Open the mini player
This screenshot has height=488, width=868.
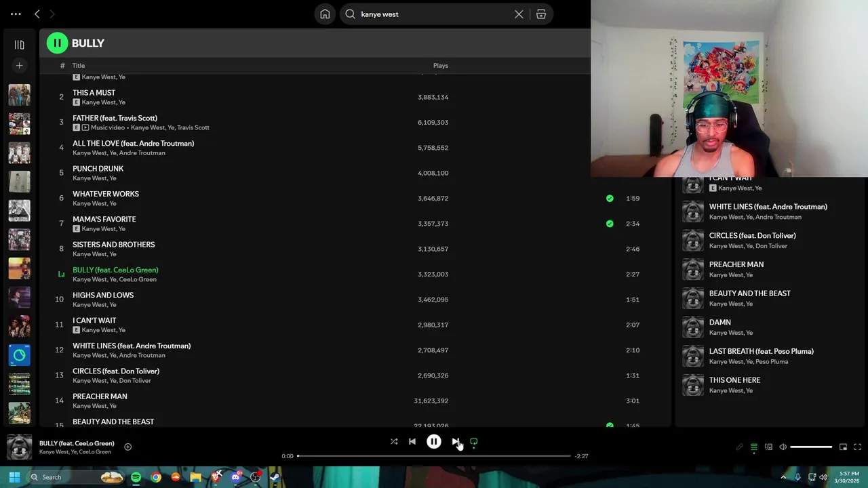point(843,447)
